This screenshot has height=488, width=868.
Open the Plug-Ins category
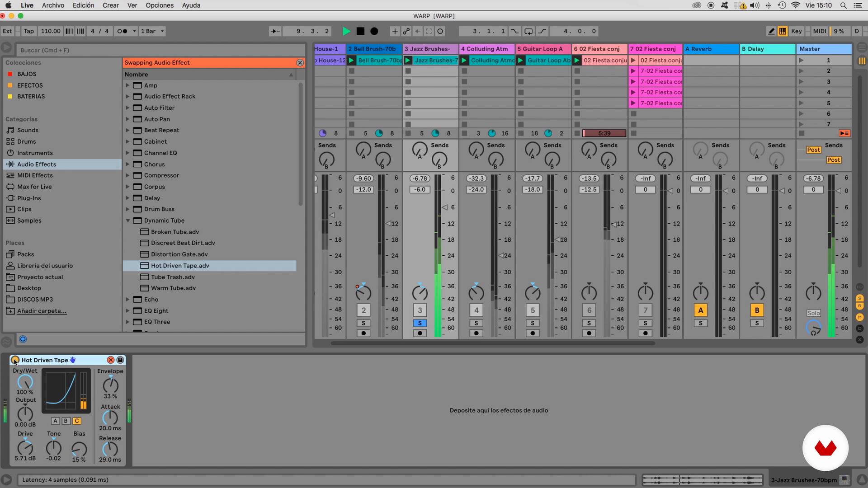[x=28, y=198]
